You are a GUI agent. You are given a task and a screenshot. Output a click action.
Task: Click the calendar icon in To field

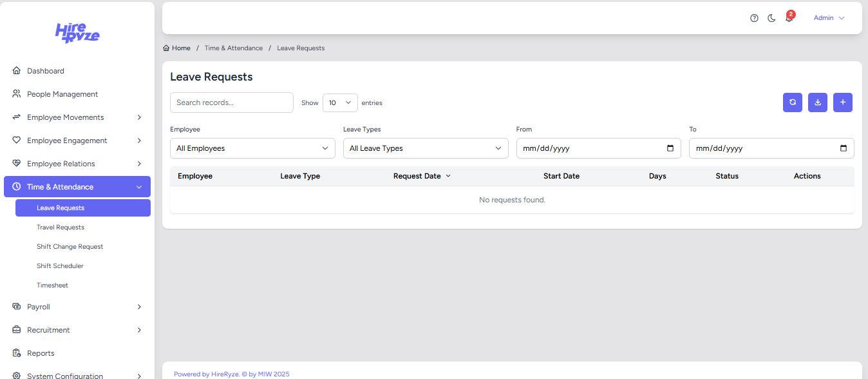point(844,148)
